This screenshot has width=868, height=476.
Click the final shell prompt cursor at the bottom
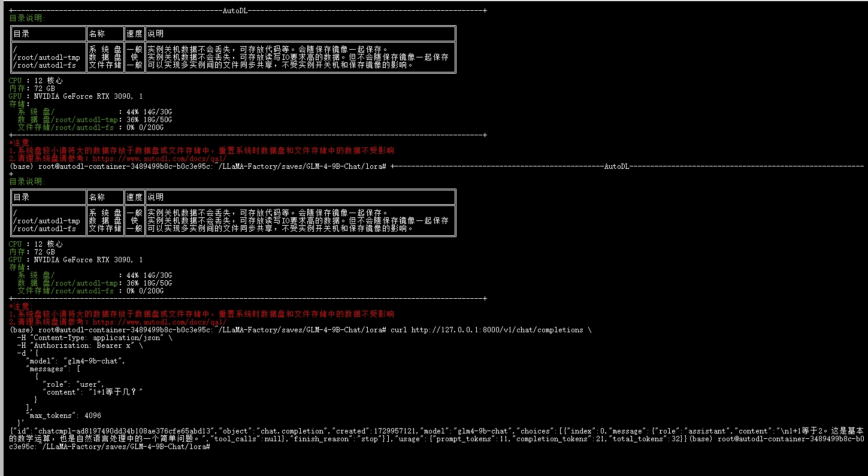tap(211, 447)
